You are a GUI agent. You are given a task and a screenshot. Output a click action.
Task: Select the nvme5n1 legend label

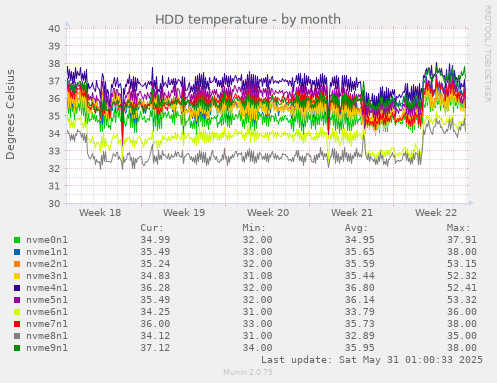point(47,300)
